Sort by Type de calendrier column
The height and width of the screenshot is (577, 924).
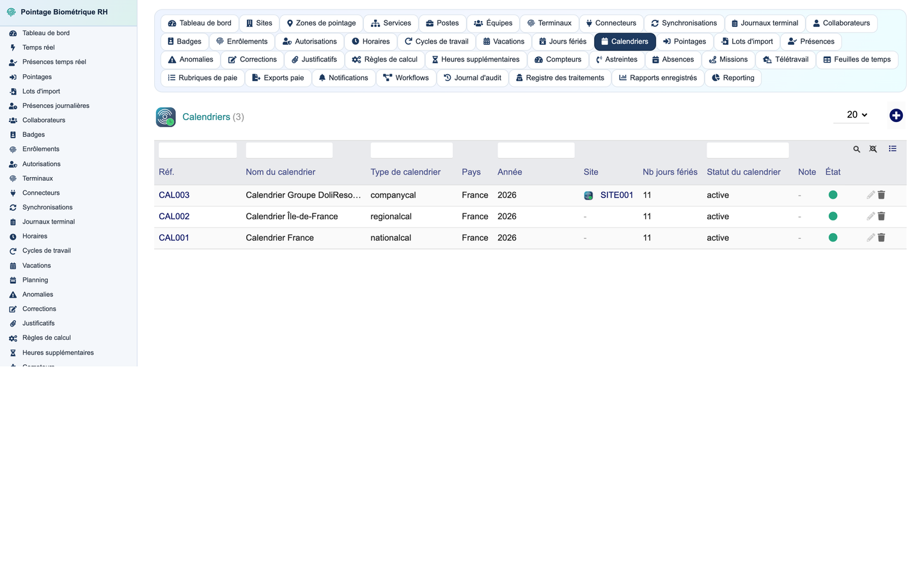click(405, 172)
